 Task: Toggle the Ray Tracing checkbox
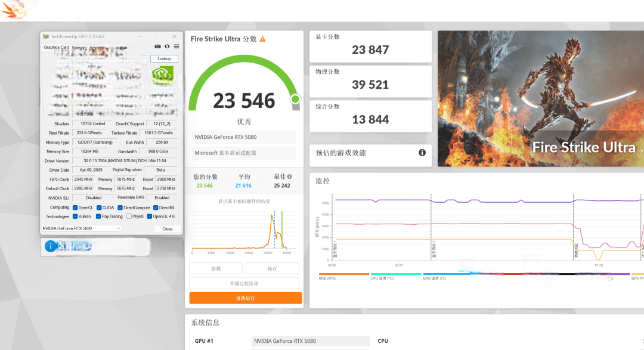pos(98,216)
